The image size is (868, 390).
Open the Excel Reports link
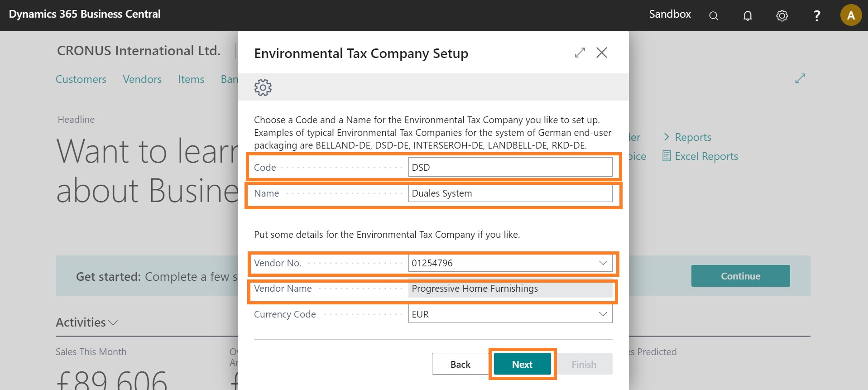tap(706, 156)
